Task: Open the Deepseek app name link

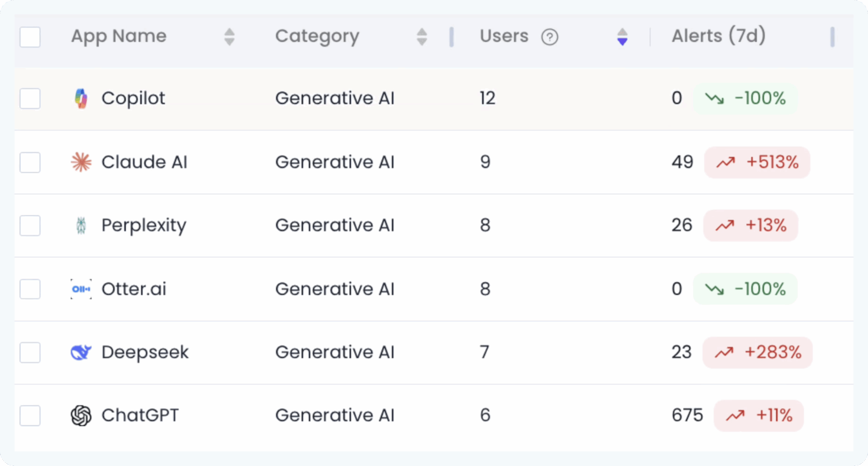Action: coord(145,352)
